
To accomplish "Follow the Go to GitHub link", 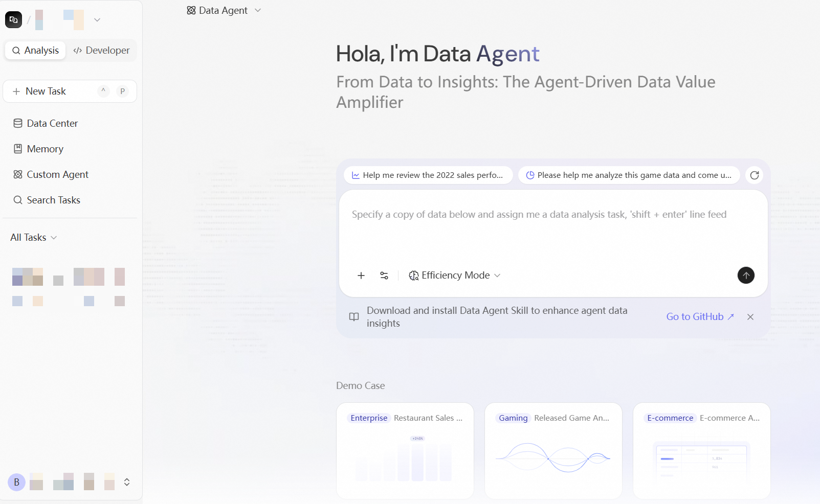I will click(700, 316).
